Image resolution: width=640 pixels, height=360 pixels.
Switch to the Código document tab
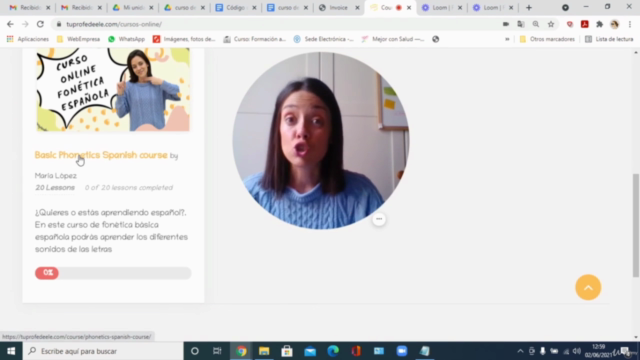pos(235,8)
